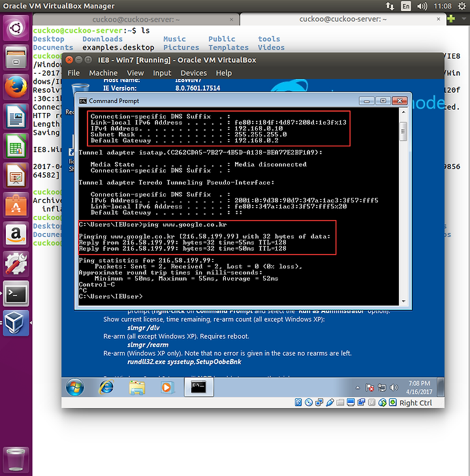Open the Trash in the launcher

(16, 459)
